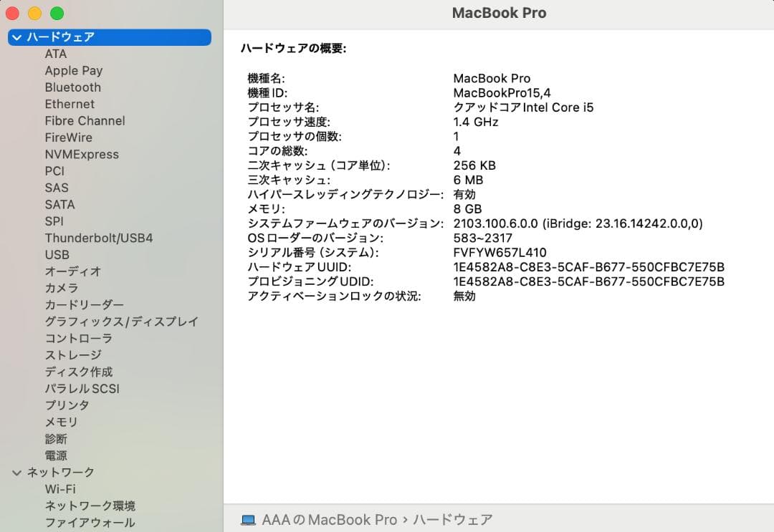774x532 pixels.
Task: Select the Apple Pay item
Action: pos(74,70)
